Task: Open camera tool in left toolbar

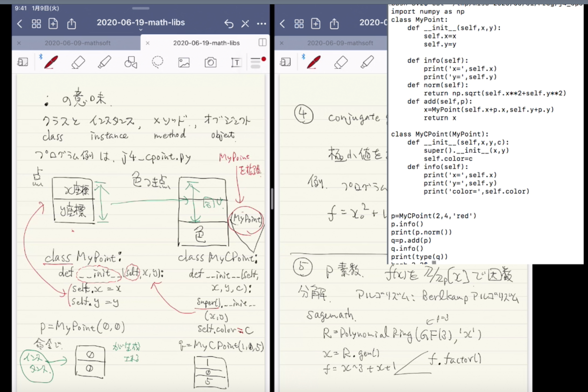Action: [x=210, y=63]
